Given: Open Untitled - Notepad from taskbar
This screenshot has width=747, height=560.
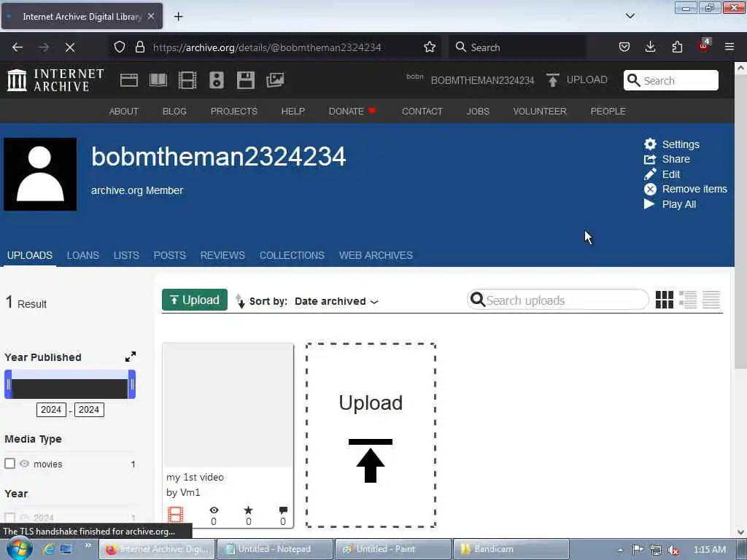Looking at the screenshot, I should [x=274, y=549].
